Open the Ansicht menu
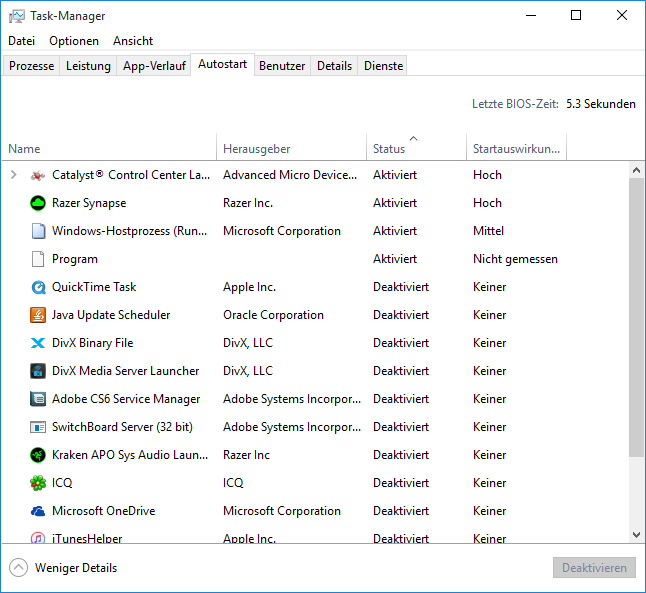Screen dimensions: 646x593 [x=133, y=41]
